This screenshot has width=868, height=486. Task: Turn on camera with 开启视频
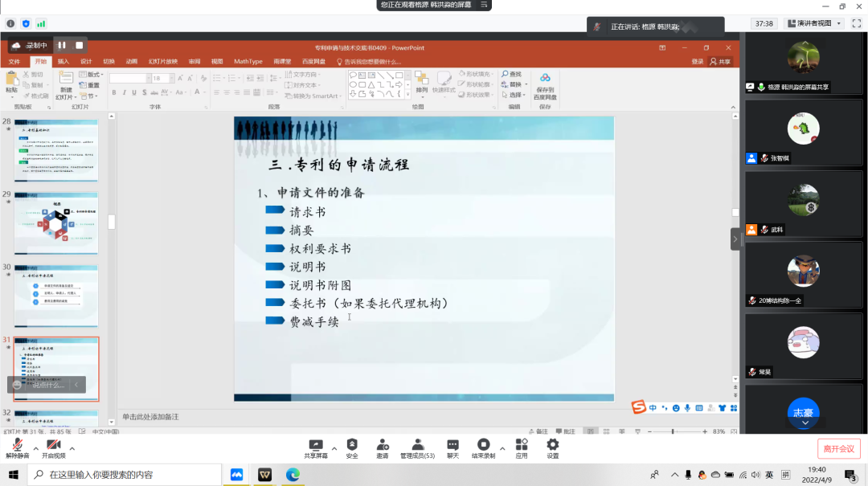[x=54, y=446]
